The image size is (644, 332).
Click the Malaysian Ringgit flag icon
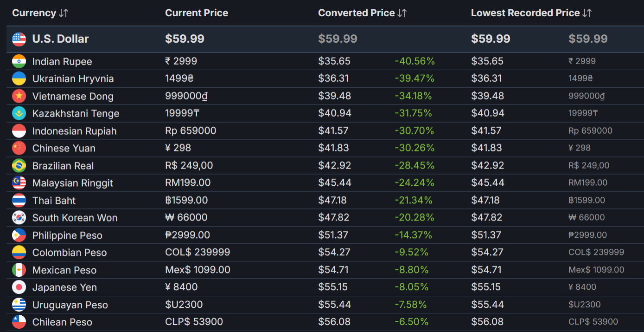click(x=19, y=183)
